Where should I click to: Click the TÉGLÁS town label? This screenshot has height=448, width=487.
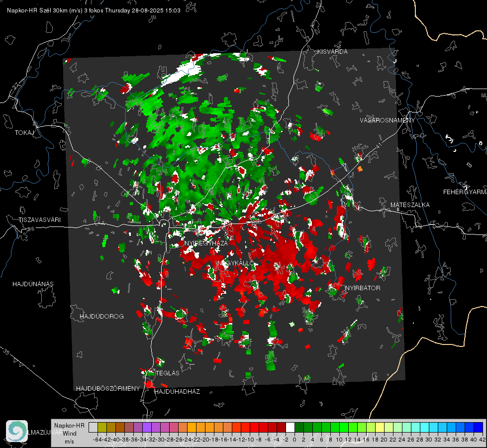pos(168,373)
